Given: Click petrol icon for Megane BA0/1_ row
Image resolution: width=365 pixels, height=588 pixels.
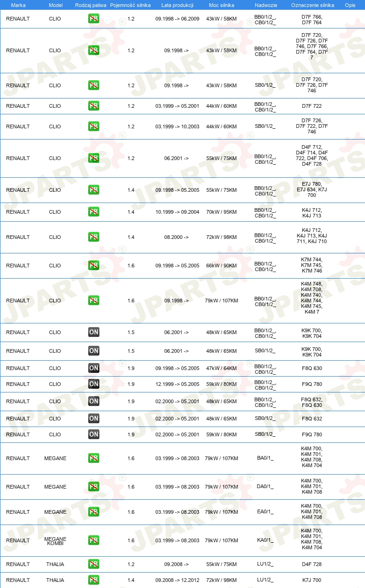Looking at the screenshot, I should point(93,458).
